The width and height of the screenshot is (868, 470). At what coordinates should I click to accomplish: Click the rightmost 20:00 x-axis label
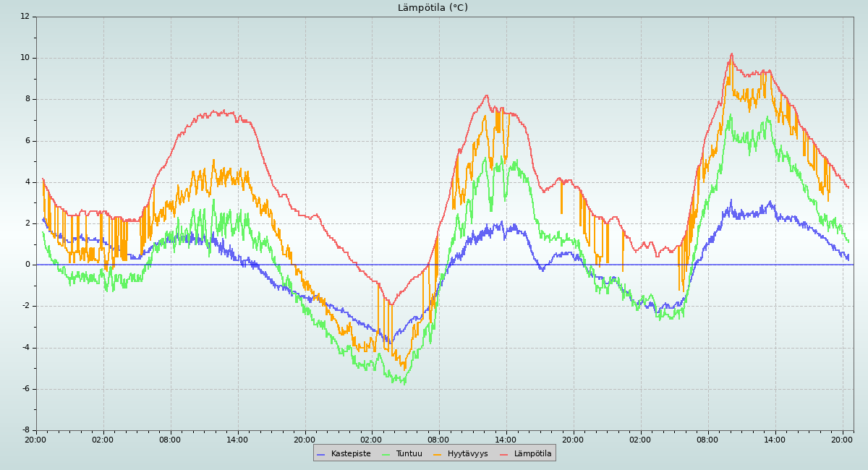pyautogui.click(x=842, y=439)
